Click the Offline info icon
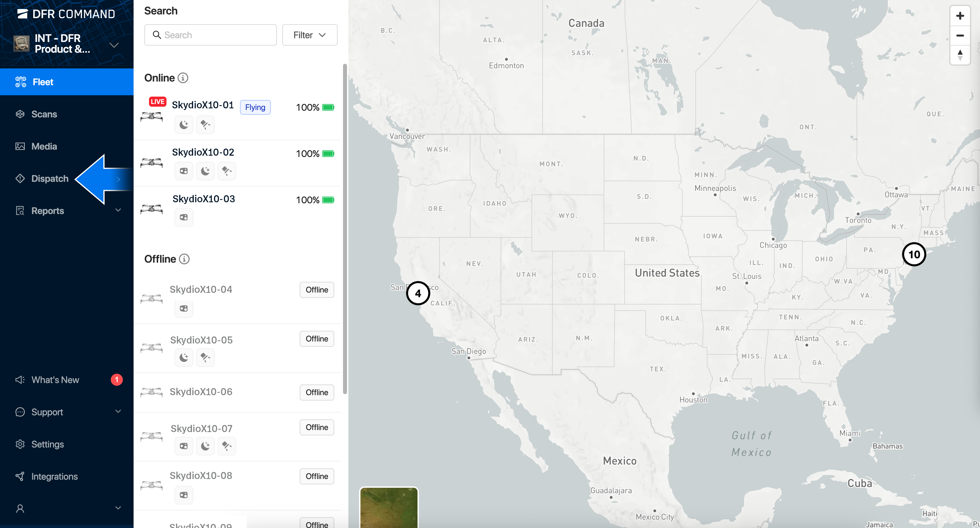Viewport: 980px width, 528px height. click(x=184, y=259)
